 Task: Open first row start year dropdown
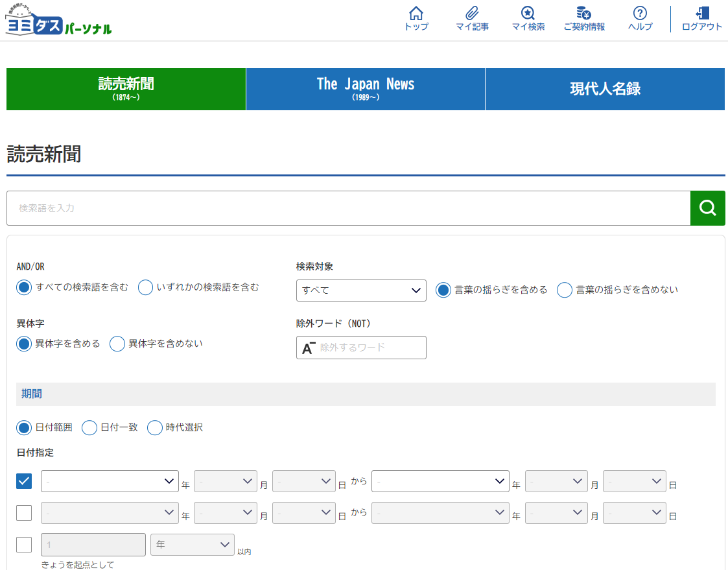(x=110, y=481)
